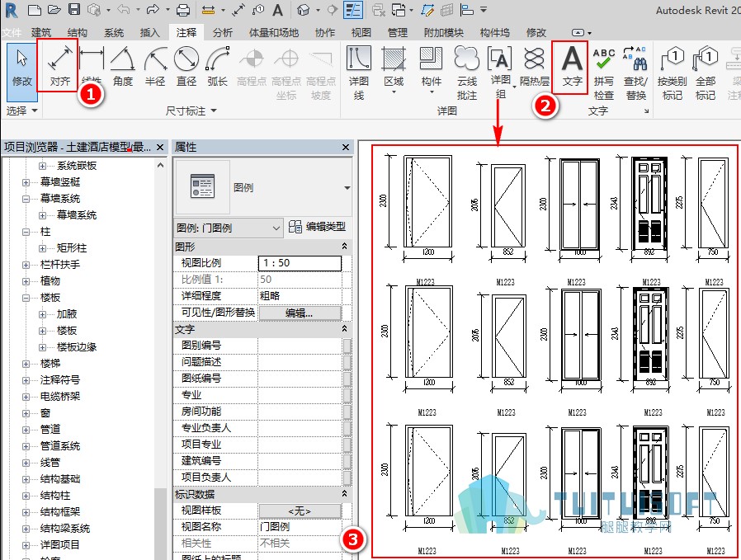This screenshot has height=560, width=741.
Task: Collapse the 幕墙系统 tree node
Action: click(x=26, y=199)
